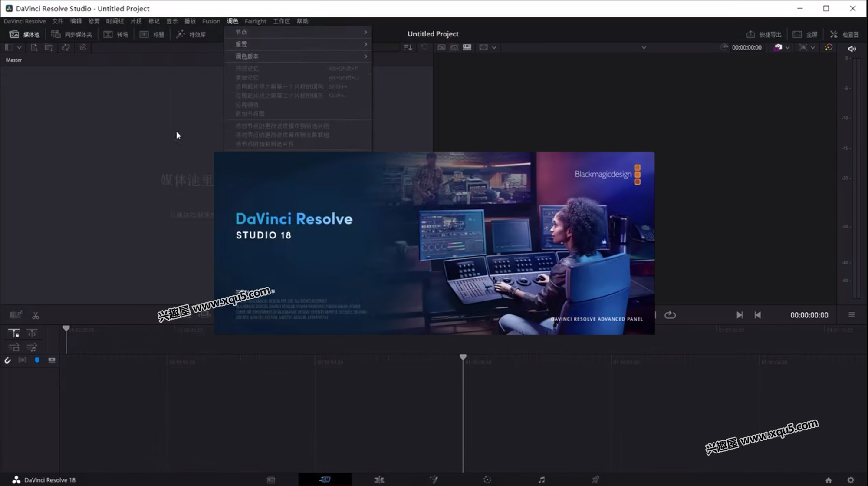Screen dimensions: 868x486
Task: Expand the dropdown beside camera icon
Action: pos(787,48)
